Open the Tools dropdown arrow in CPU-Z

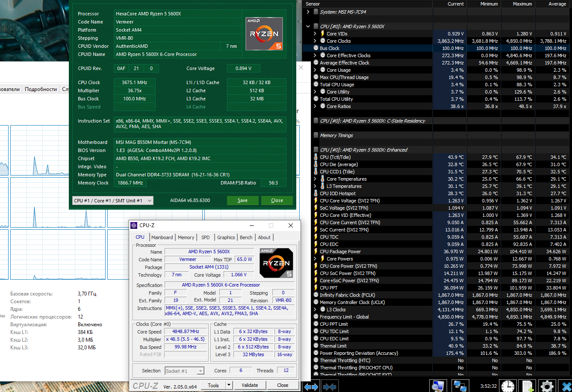point(229,385)
